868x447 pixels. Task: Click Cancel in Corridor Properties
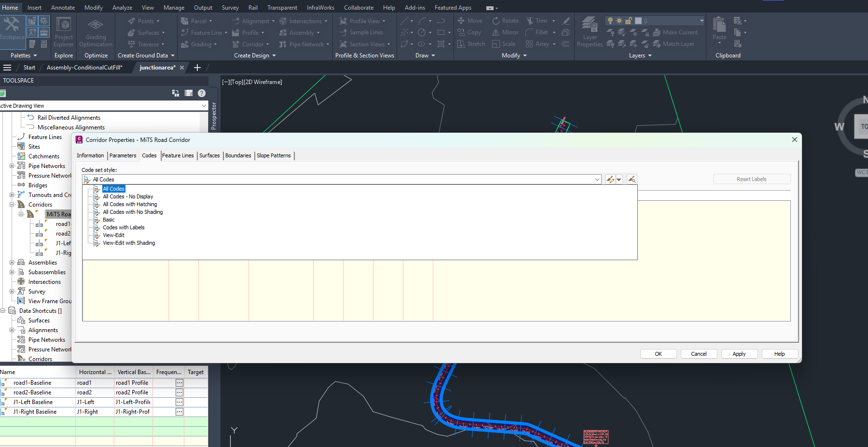(699, 354)
